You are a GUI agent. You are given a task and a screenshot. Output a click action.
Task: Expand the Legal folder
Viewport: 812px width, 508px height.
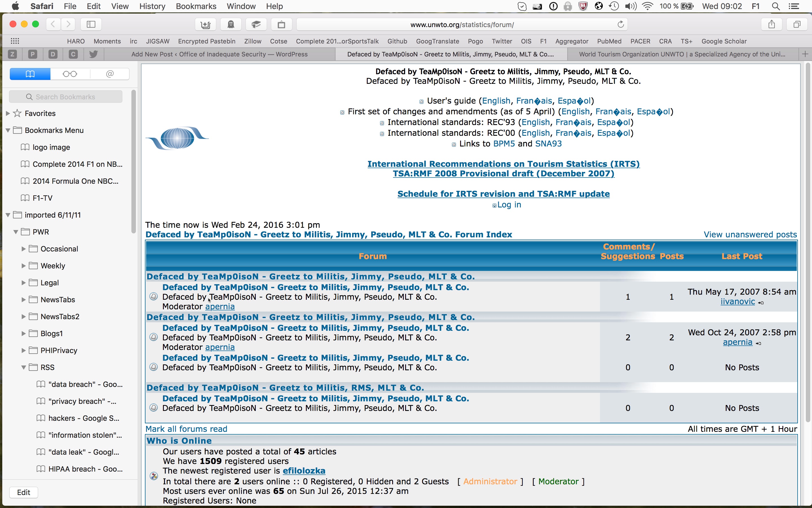coord(23,283)
